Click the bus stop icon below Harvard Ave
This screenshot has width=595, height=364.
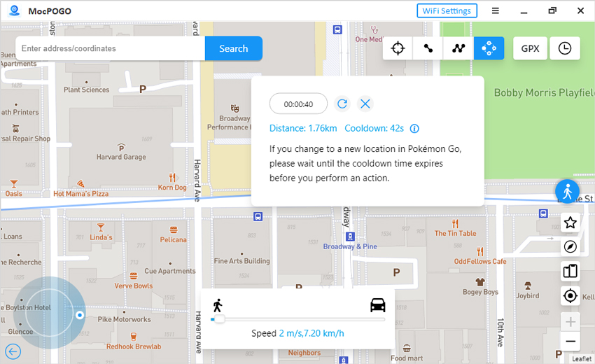(x=258, y=217)
